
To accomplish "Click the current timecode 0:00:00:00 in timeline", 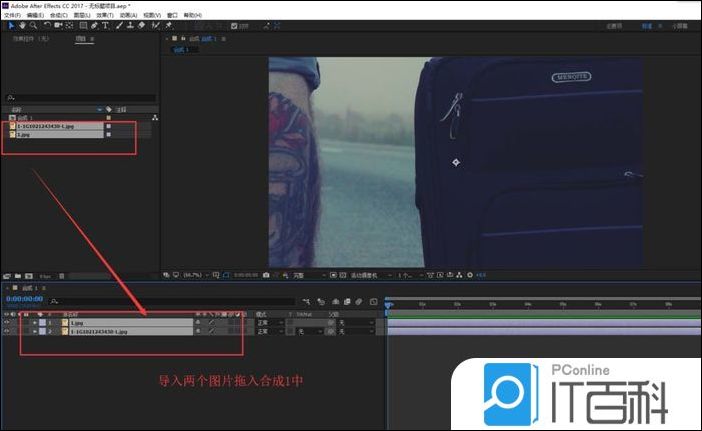I will pos(23,298).
